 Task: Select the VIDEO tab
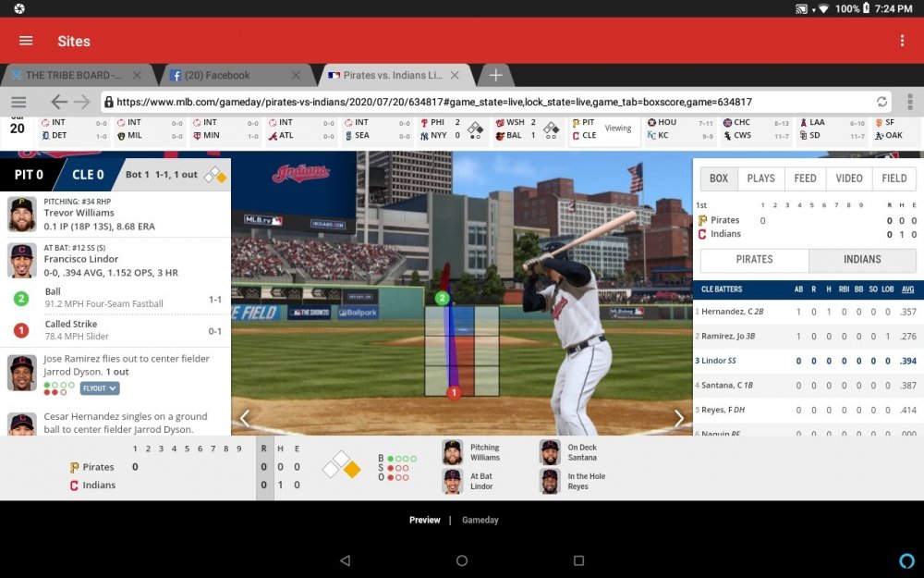tap(848, 178)
